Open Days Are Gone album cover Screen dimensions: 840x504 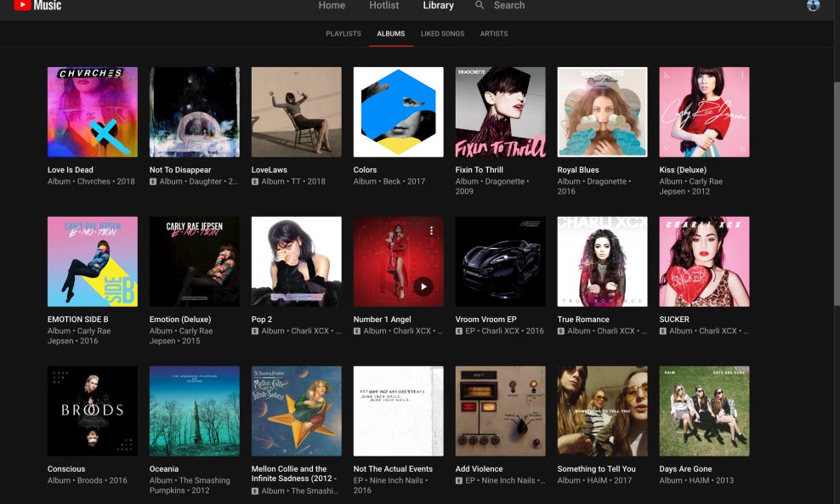pos(704,411)
